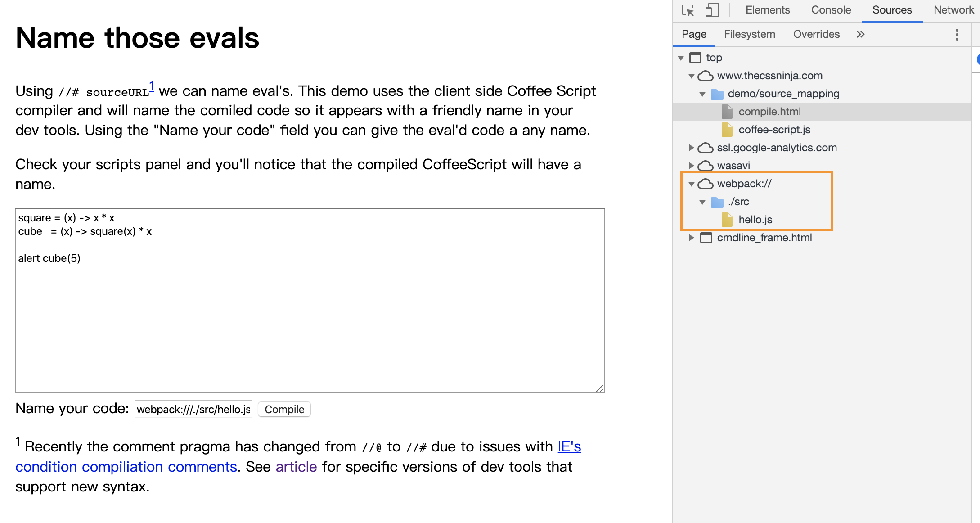Click the Name those evals heading
980x523 pixels.
[137, 38]
